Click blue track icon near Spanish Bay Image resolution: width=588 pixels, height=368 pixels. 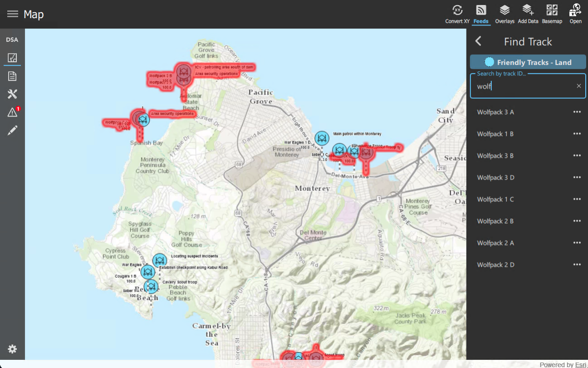pos(143,120)
